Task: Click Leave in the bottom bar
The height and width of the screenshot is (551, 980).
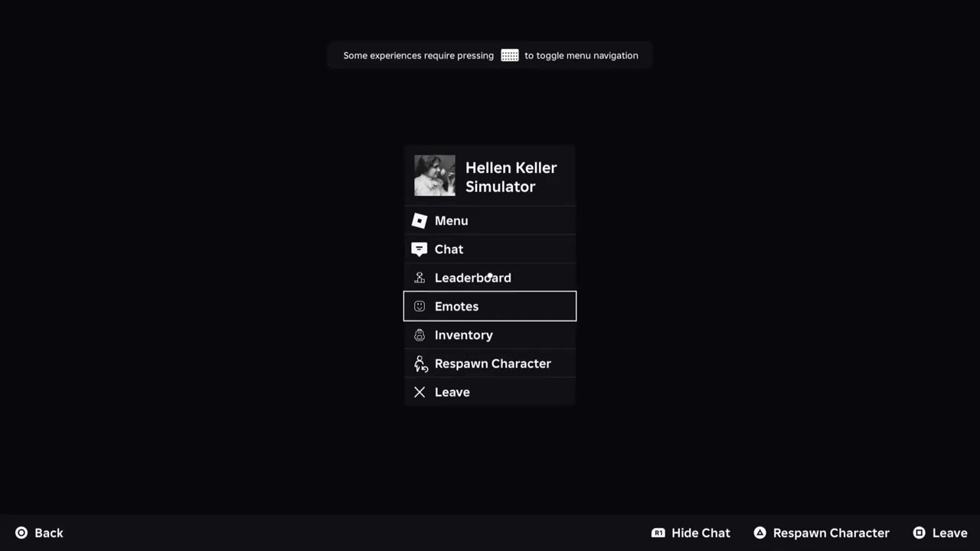Action: pyautogui.click(x=940, y=533)
